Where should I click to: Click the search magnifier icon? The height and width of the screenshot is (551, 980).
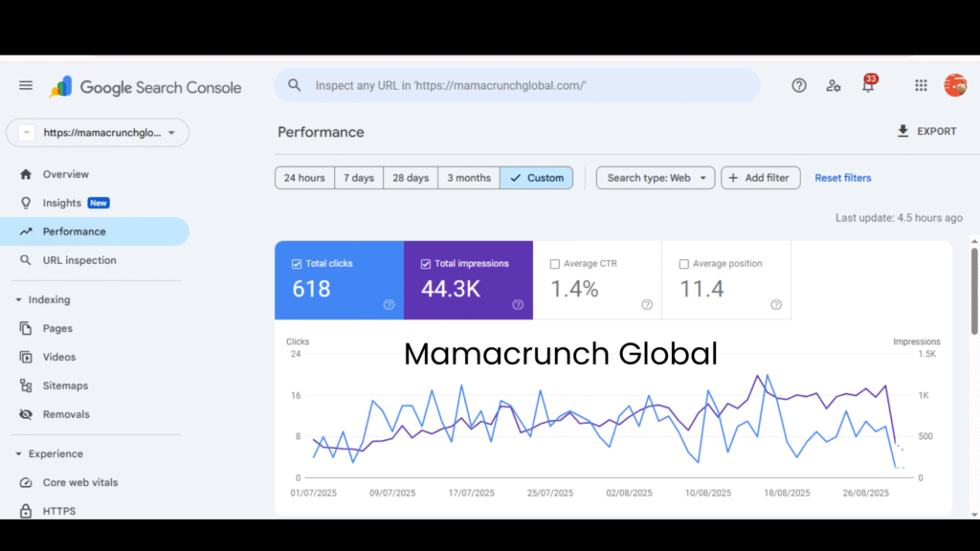pyautogui.click(x=295, y=85)
